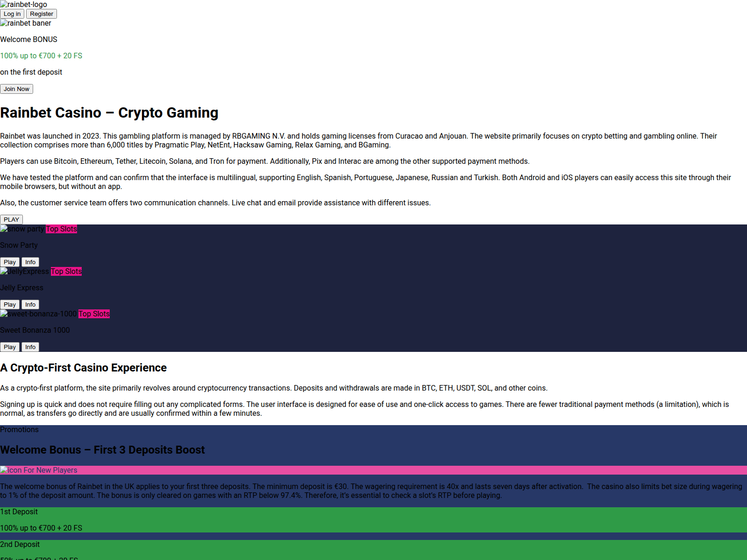Click the PLAY button below the casino description

coord(11,220)
